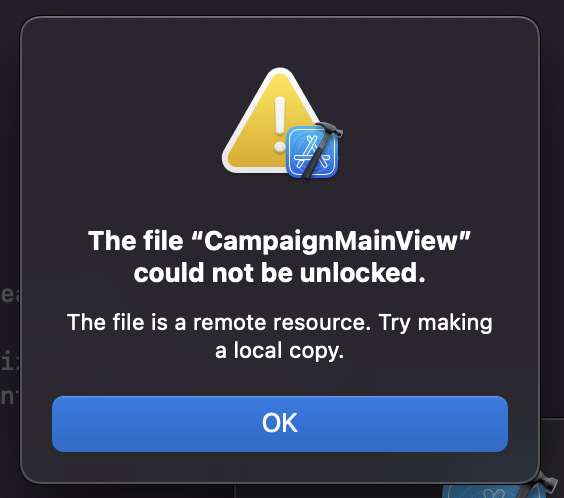Image resolution: width=564 pixels, height=498 pixels.
Task: Click the background code text "ea" beside the dialog
Action: (x=10, y=295)
